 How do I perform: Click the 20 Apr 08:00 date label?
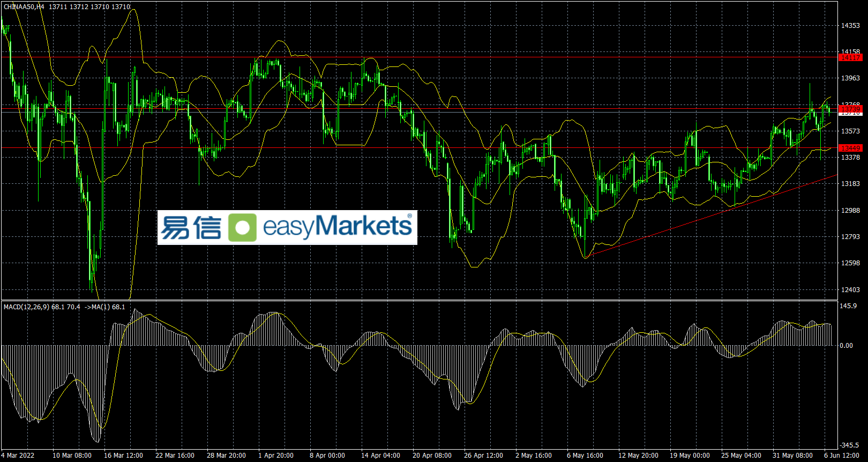(432, 456)
